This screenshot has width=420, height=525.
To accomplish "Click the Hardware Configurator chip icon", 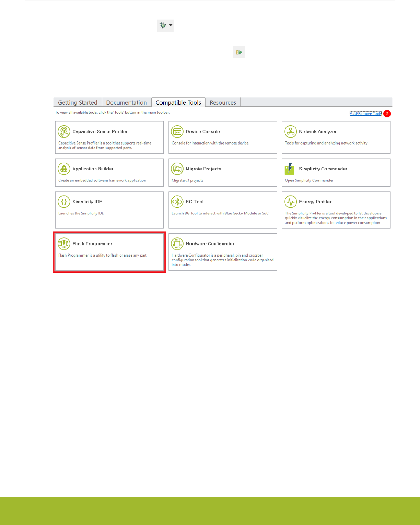I will tap(177, 244).
